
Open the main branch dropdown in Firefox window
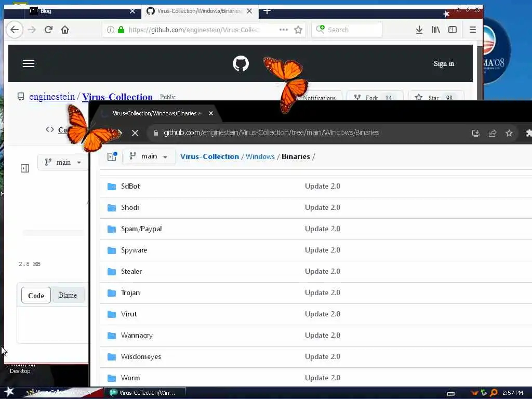coord(63,162)
